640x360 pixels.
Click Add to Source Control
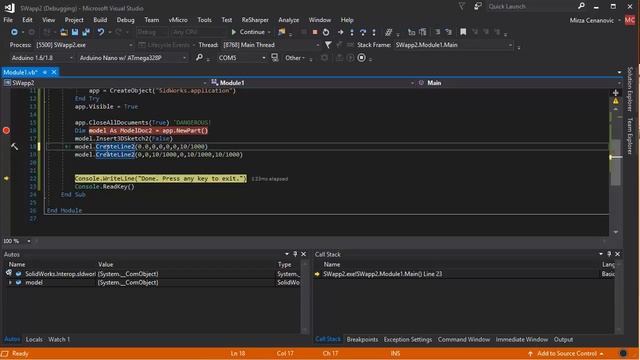click(x=567, y=353)
